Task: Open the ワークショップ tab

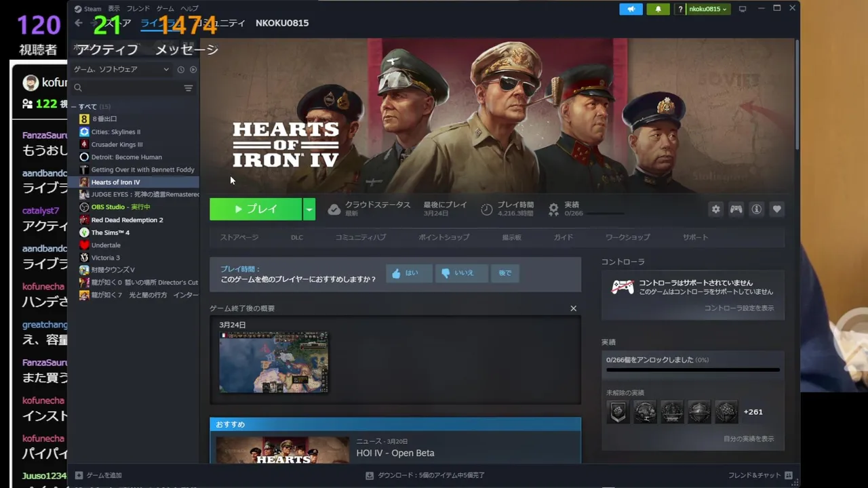Action: point(627,237)
